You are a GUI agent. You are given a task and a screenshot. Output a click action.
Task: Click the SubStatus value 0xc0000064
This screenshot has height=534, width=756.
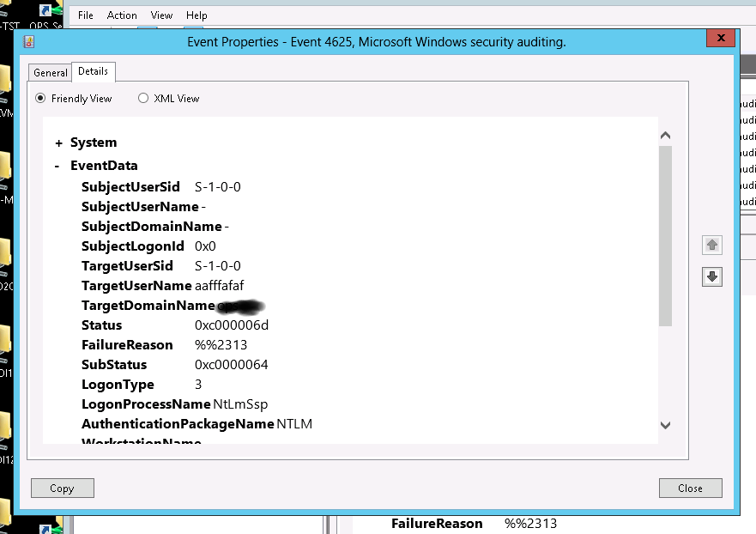tap(232, 365)
